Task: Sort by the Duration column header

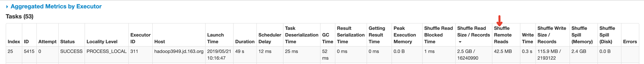Action: pyautogui.click(x=245, y=42)
